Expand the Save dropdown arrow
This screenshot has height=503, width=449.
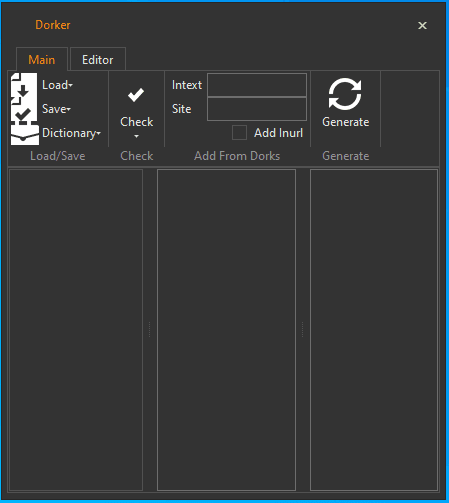(x=69, y=109)
